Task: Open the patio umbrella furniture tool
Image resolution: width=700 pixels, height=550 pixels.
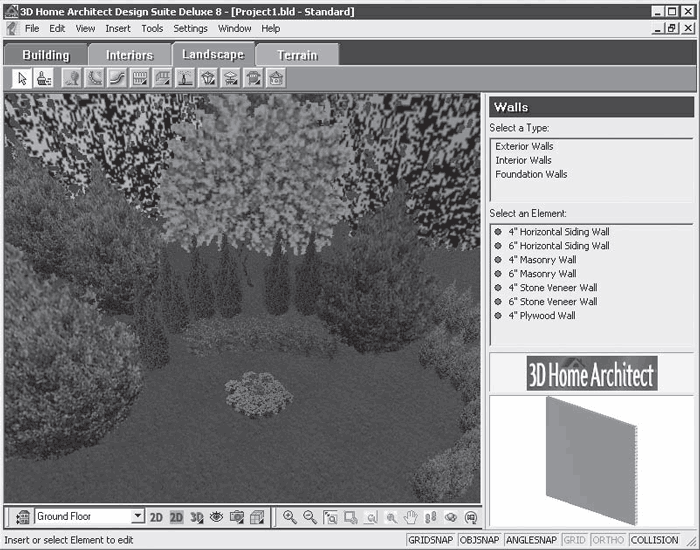Action: coord(231,79)
